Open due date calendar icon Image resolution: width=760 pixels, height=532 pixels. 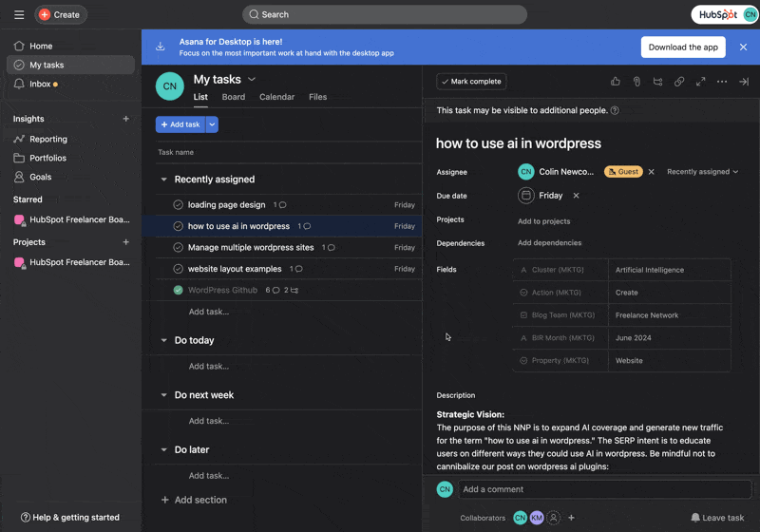526,196
